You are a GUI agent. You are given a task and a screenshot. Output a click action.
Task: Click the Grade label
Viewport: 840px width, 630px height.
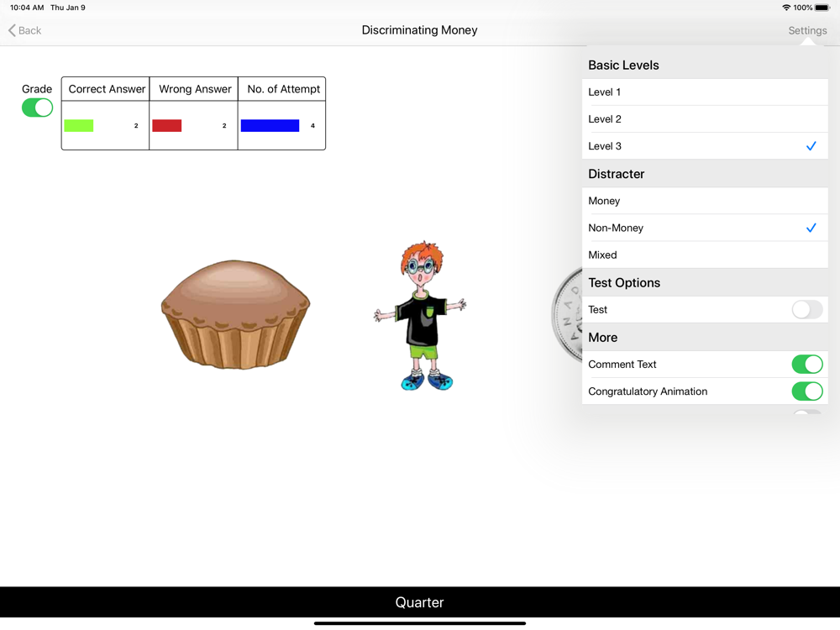pos(37,89)
